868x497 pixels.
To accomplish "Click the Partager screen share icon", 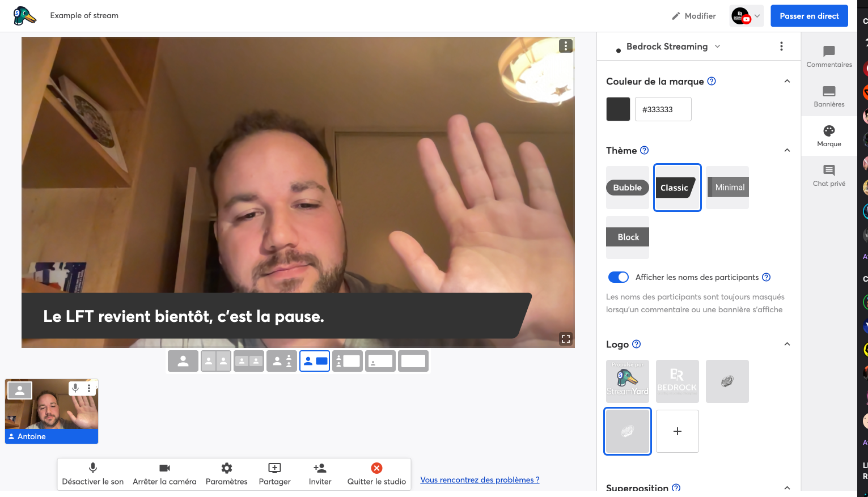I will click(274, 468).
